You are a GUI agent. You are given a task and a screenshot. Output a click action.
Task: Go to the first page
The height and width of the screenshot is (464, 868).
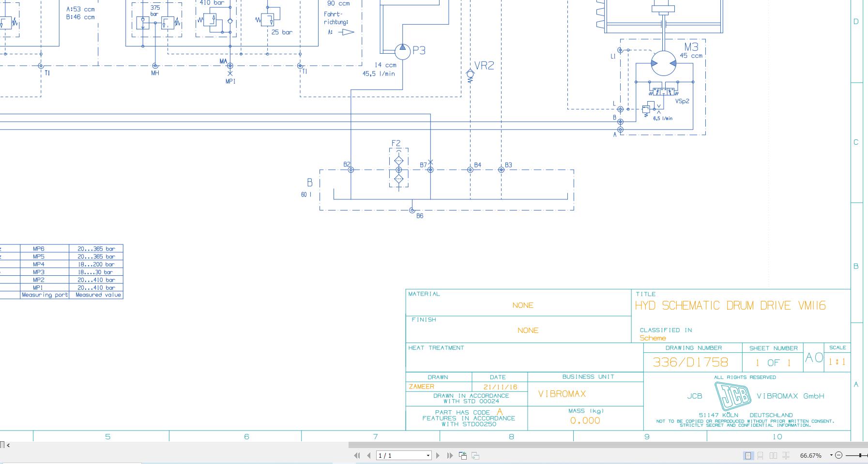[357, 455]
